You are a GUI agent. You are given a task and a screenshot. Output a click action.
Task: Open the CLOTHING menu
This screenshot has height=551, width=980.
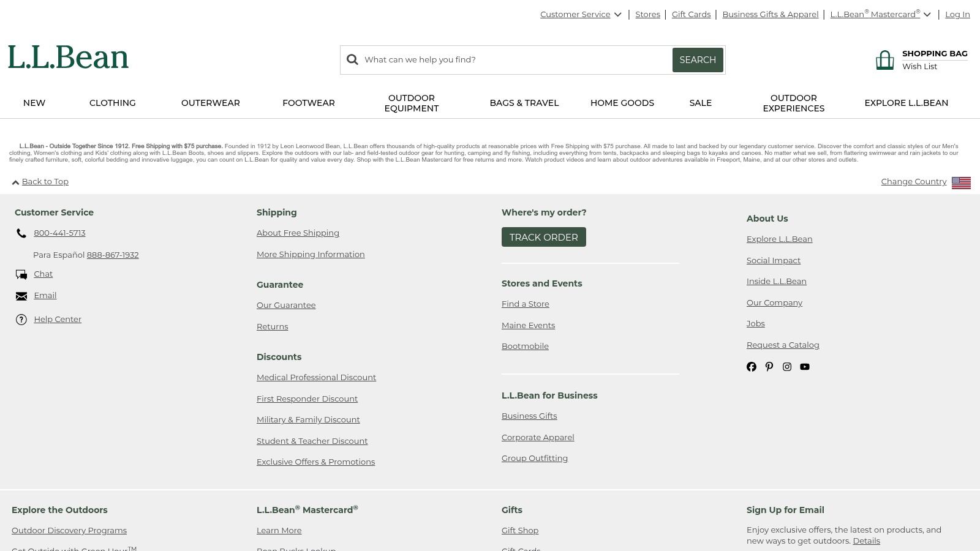point(113,103)
